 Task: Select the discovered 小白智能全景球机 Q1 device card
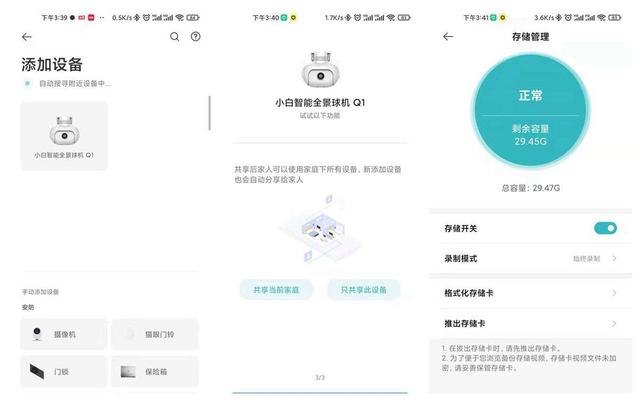(x=64, y=136)
